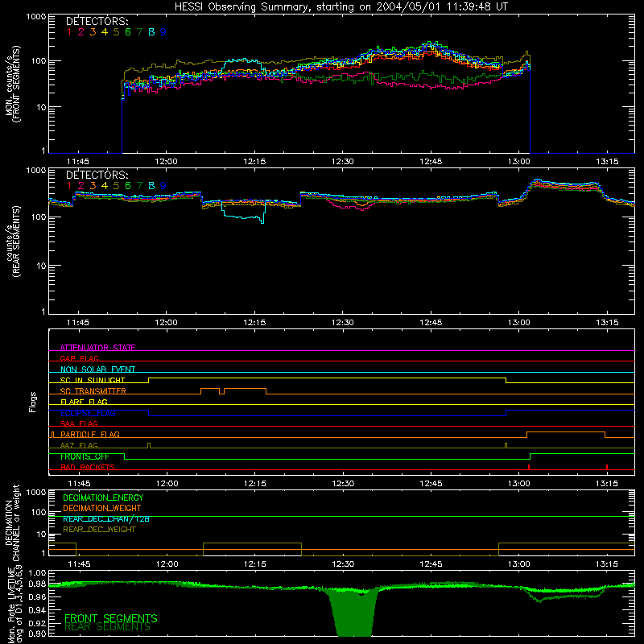This screenshot has width=644, height=644.
Task: Select the BAD_PACKETS flag label
Action: pyautogui.click(x=88, y=467)
